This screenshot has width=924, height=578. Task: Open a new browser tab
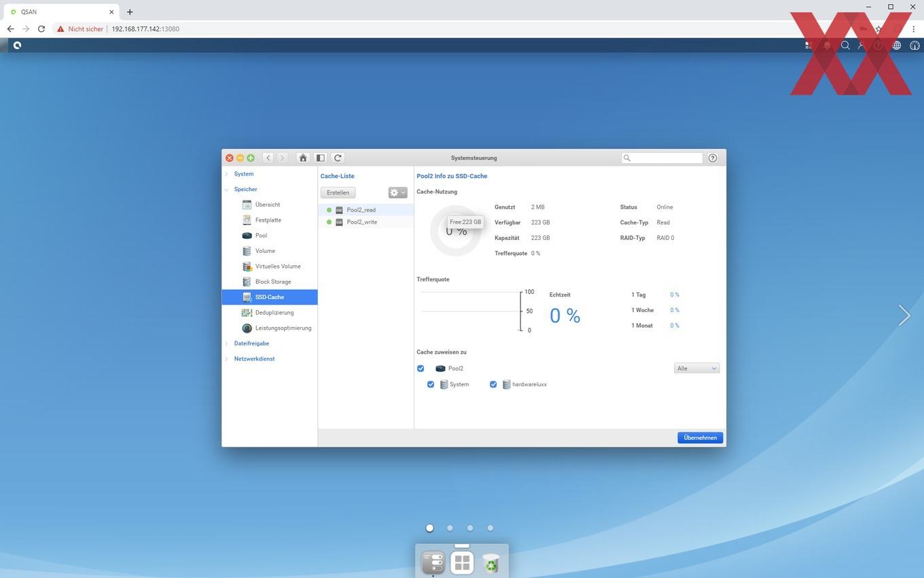130,12
